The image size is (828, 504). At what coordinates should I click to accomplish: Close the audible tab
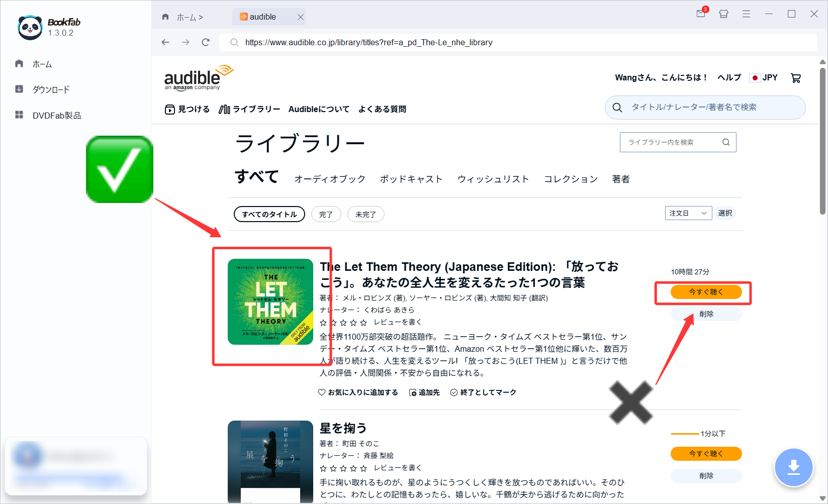301,17
